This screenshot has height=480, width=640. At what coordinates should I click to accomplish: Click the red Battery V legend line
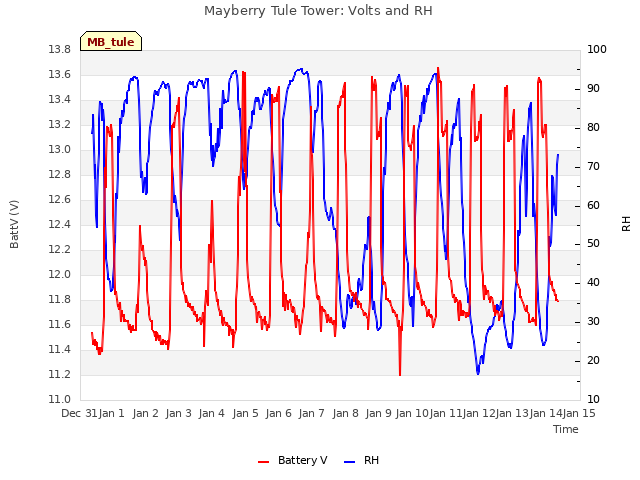pyautogui.click(x=264, y=462)
